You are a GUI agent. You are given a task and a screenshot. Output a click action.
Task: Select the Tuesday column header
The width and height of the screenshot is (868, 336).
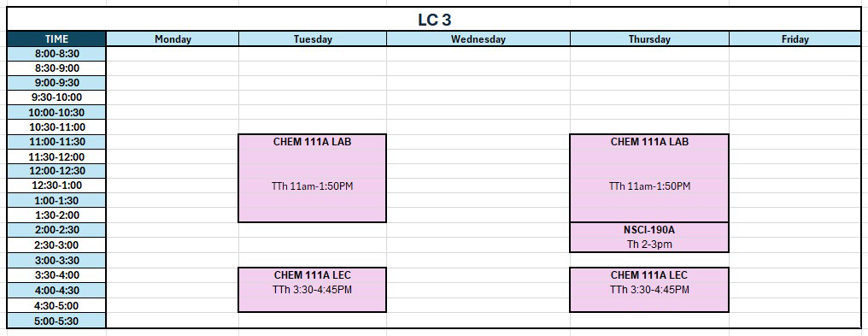click(313, 38)
